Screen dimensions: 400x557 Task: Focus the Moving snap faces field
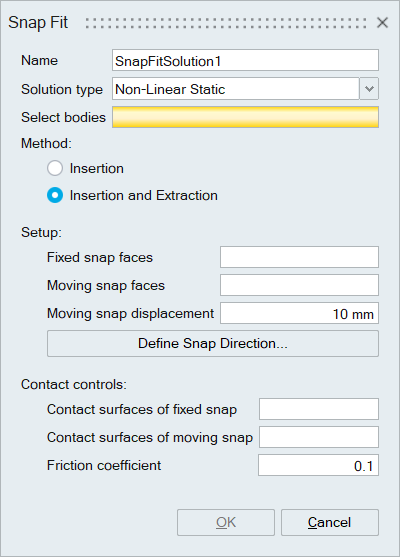pyautogui.click(x=299, y=285)
